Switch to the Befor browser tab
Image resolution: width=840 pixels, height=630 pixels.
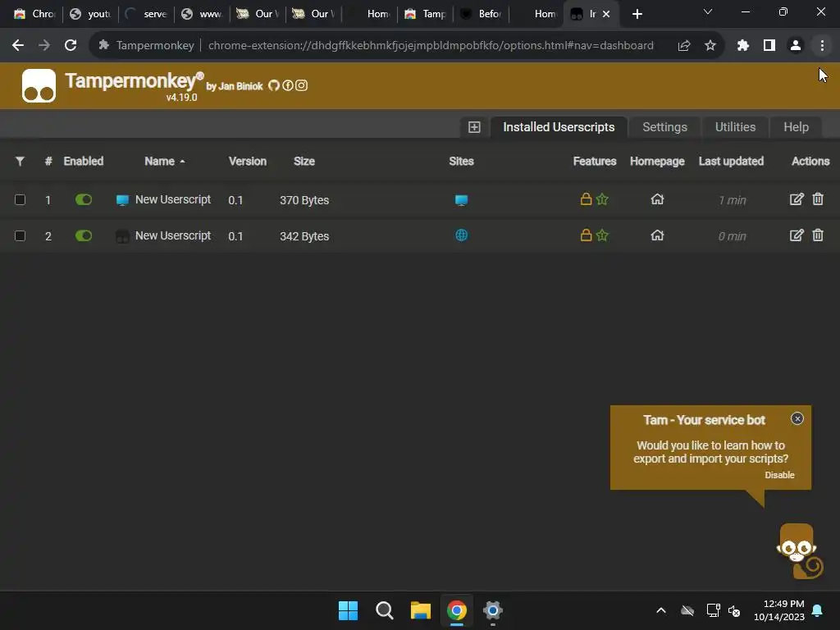(x=481, y=14)
